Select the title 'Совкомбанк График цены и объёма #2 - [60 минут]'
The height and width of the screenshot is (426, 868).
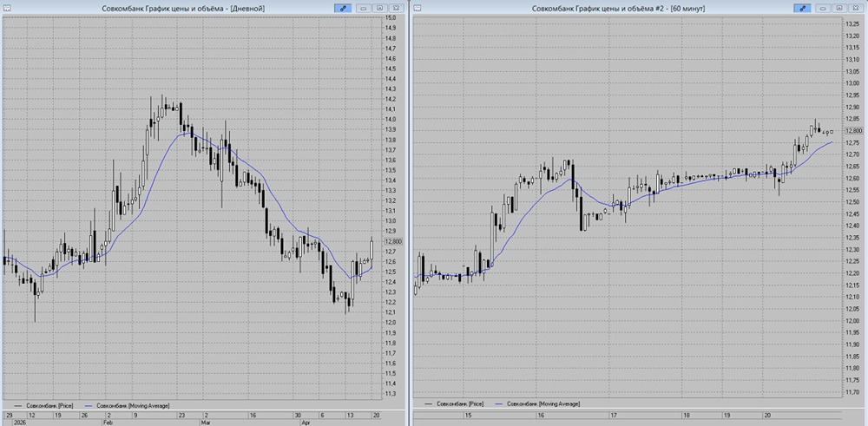click(618, 9)
